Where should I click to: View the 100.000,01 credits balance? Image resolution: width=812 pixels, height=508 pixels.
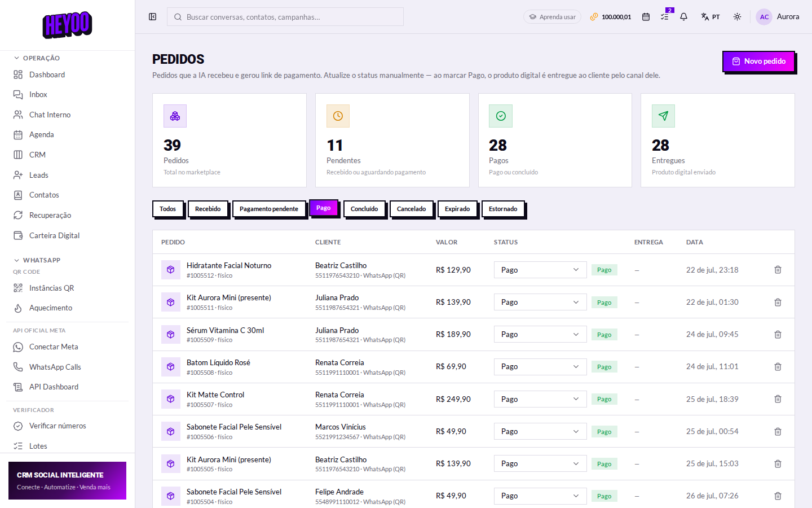pos(611,17)
